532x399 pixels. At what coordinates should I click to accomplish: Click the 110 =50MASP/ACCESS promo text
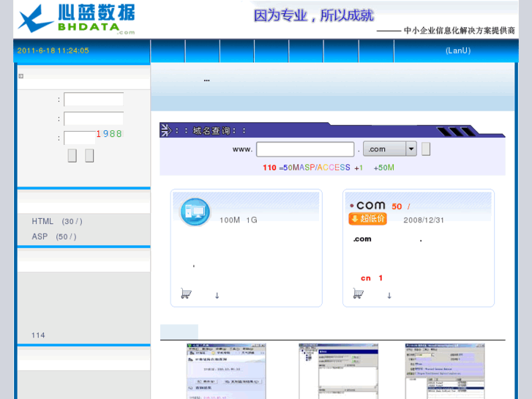(x=329, y=168)
